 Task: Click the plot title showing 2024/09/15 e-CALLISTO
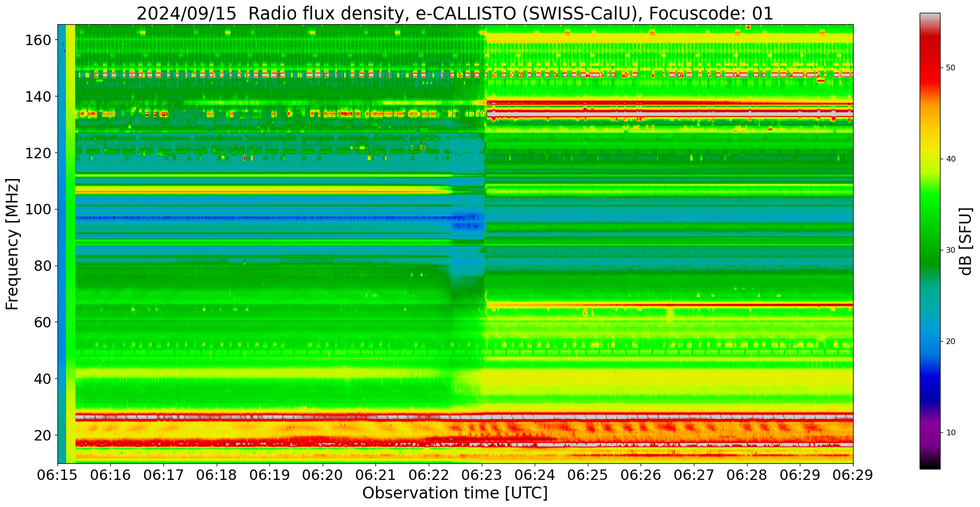(x=455, y=13)
